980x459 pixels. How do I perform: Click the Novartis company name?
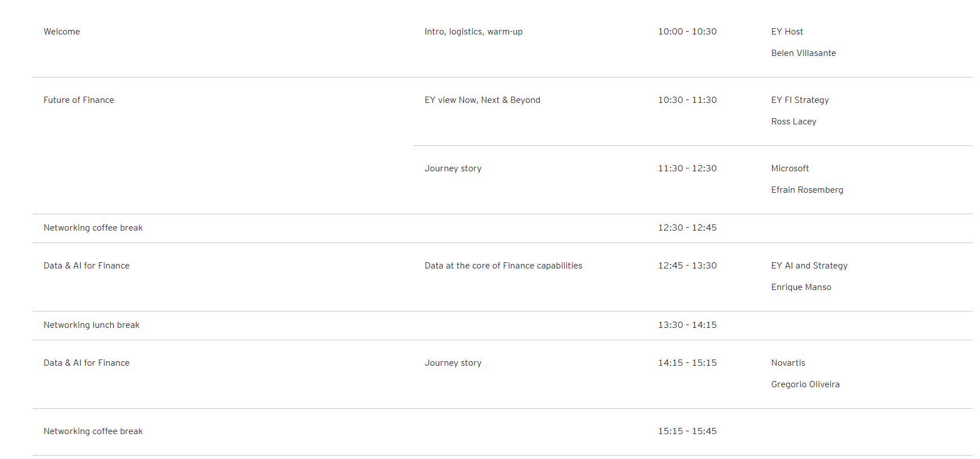788,363
